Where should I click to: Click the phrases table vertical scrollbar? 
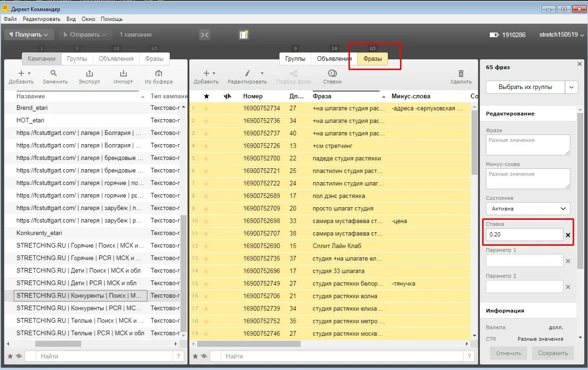[474, 143]
